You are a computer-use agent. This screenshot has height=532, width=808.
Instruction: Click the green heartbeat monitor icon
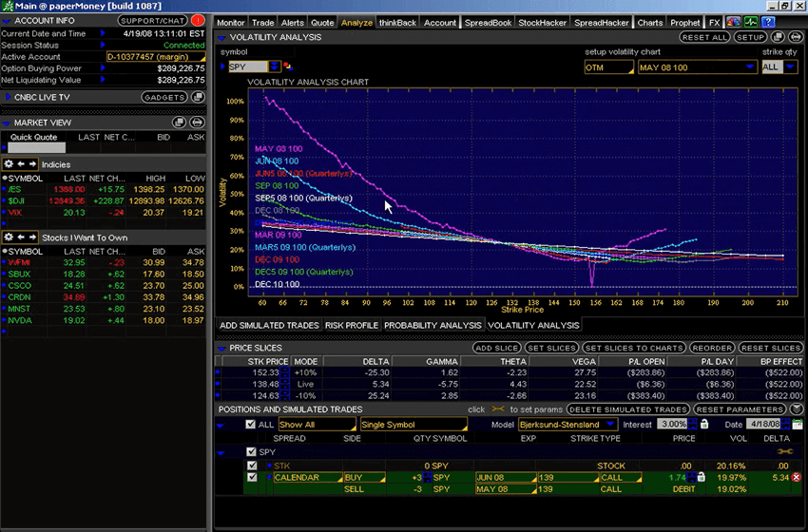[750, 22]
